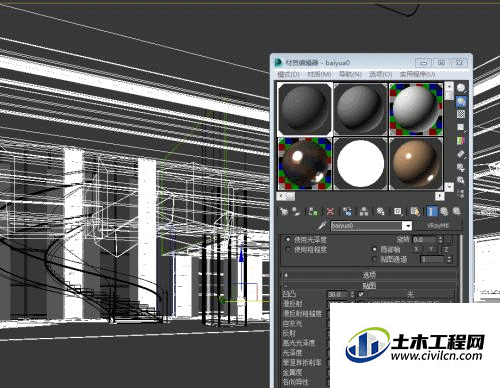
Task: Select the flat white sample slot
Action: click(x=361, y=164)
